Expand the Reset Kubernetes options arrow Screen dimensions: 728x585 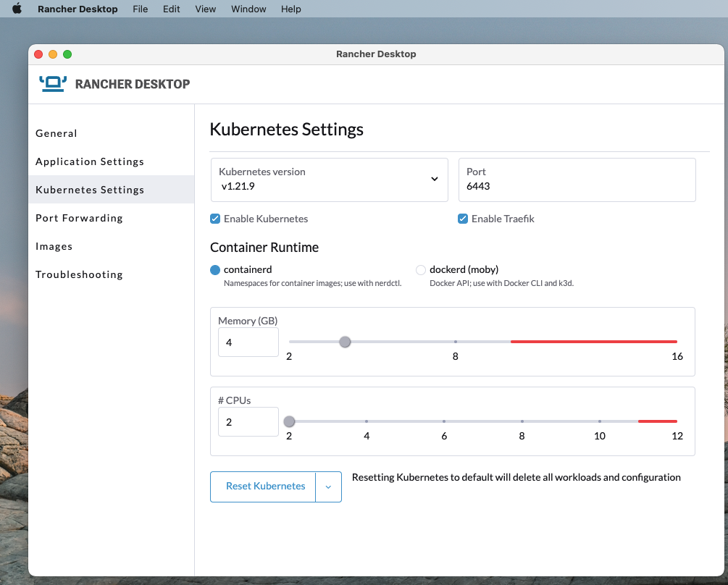(x=328, y=487)
